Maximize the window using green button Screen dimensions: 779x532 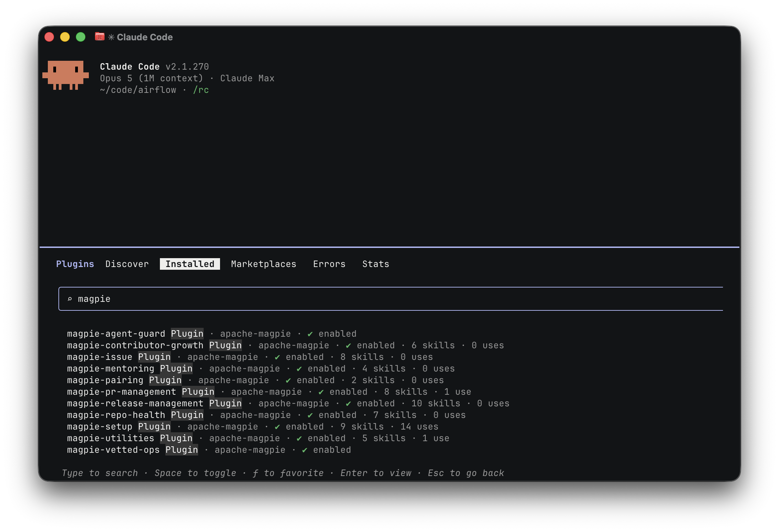click(81, 37)
